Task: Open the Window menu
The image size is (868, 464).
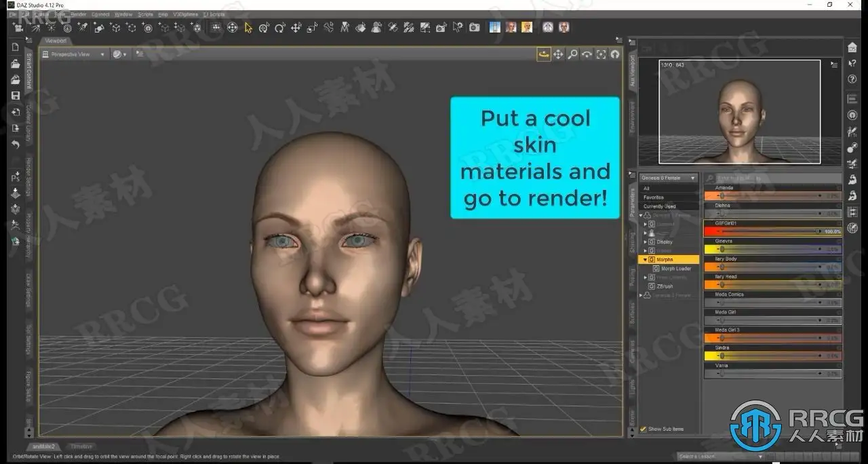Action: tap(123, 14)
